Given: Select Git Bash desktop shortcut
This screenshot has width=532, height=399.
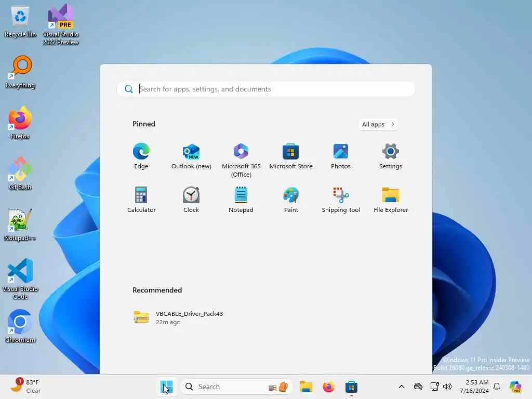Looking at the screenshot, I should (20, 174).
